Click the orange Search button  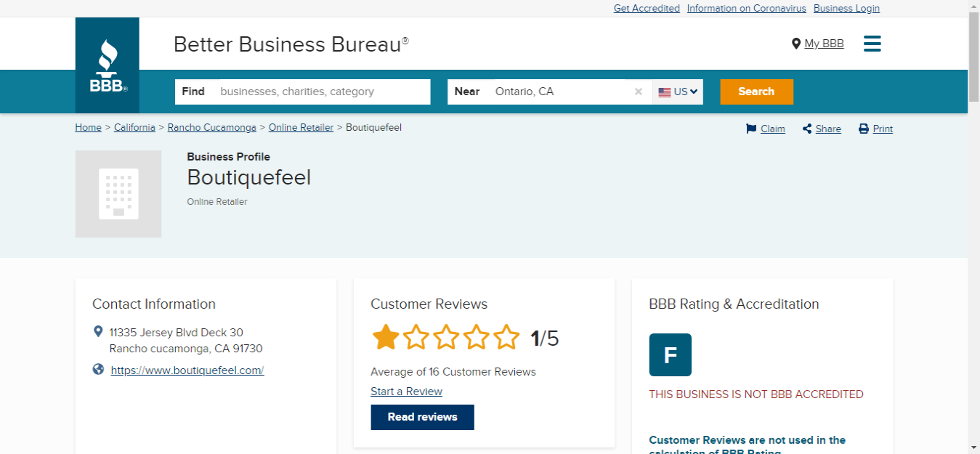756,92
